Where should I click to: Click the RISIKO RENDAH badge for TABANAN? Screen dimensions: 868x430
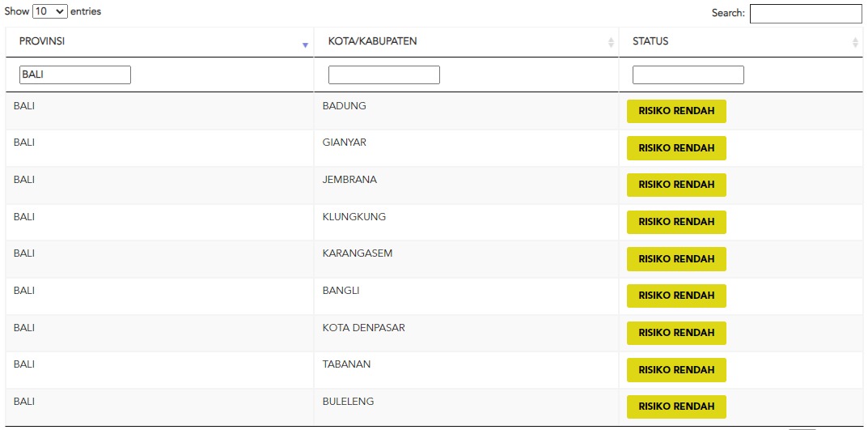[676, 369]
